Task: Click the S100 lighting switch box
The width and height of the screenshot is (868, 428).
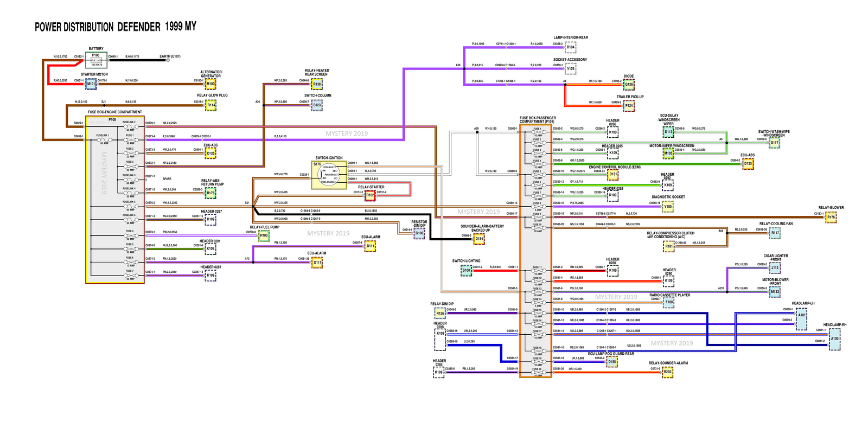Action: click(466, 270)
